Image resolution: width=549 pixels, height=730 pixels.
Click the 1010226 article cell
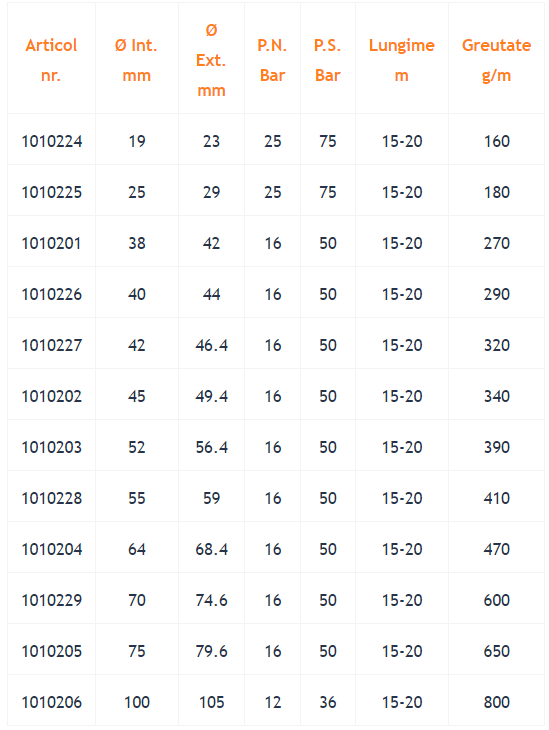pos(52,294)
